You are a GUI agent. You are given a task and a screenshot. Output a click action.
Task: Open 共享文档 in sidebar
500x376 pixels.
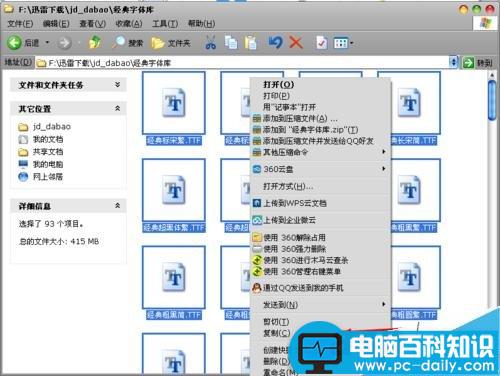(40, 152)
